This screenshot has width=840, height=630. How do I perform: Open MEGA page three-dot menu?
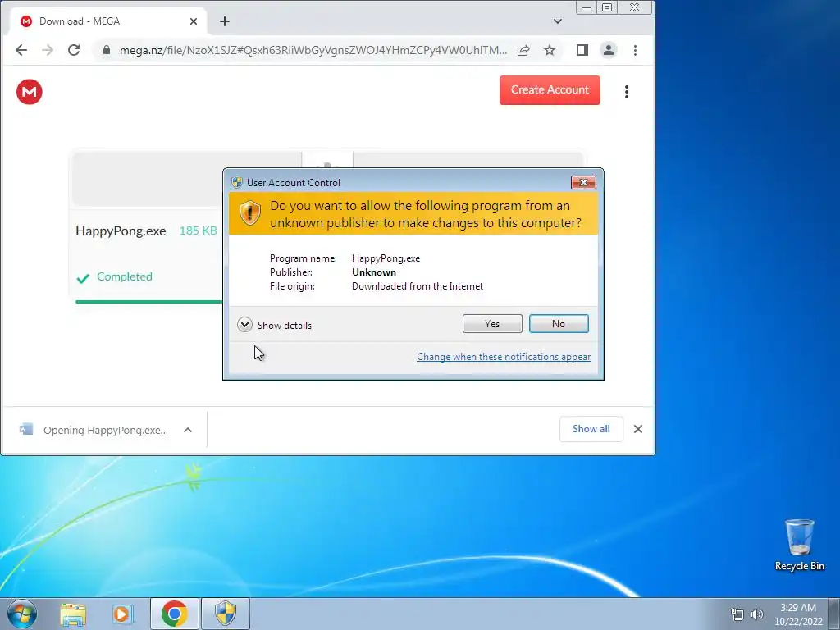click(626, 92)
